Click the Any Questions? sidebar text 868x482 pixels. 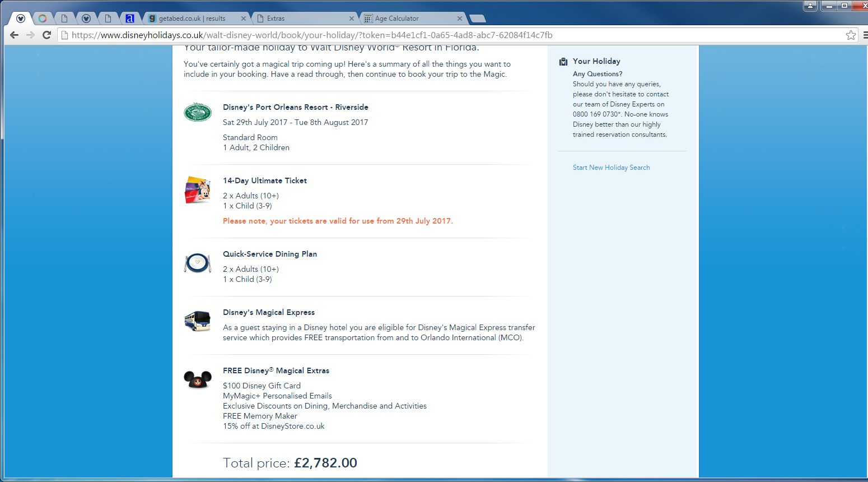598,74
